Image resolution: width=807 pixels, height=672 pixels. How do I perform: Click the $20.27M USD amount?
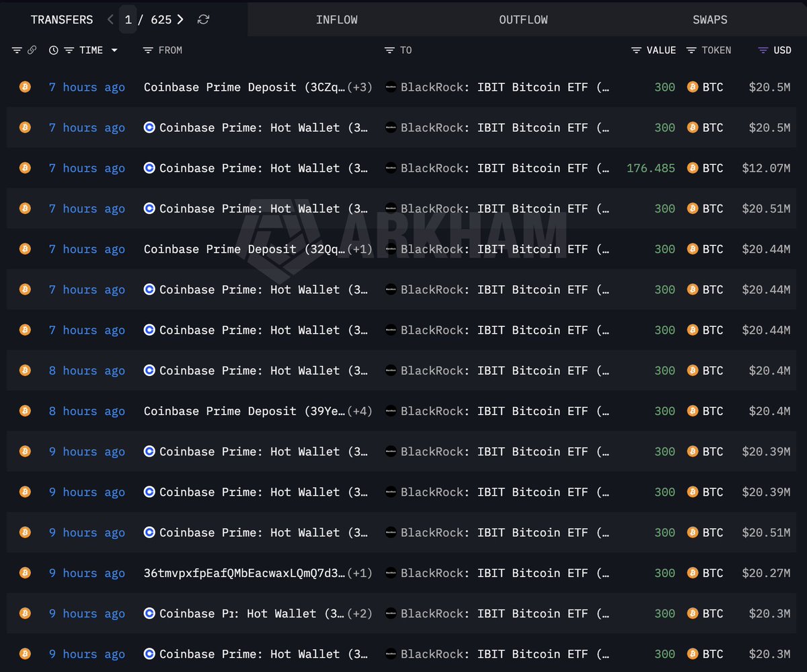766,573
